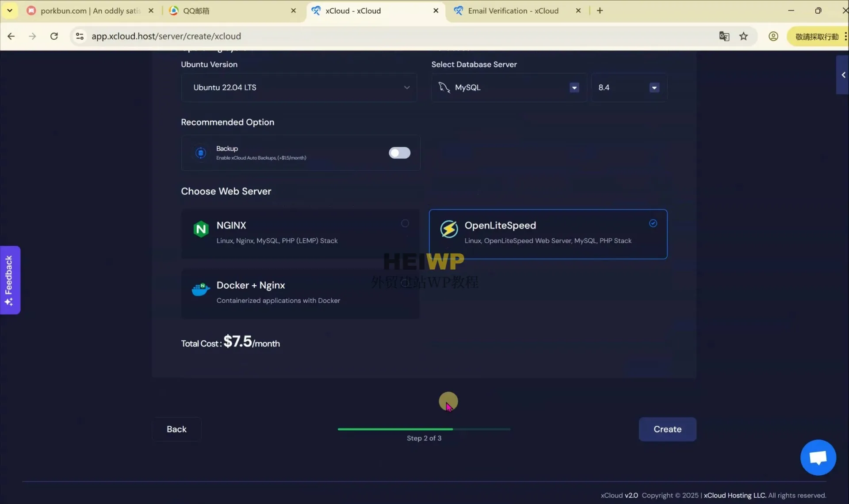Viewport: 849px width, 504px height.
Task: Switch to the Email Verification tab
Action: click(x=512, y=10)
